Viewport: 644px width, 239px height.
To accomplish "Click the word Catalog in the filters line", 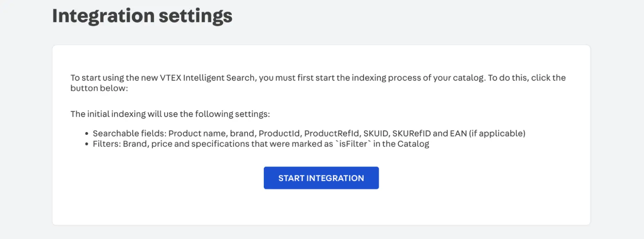I will point(414,143).
